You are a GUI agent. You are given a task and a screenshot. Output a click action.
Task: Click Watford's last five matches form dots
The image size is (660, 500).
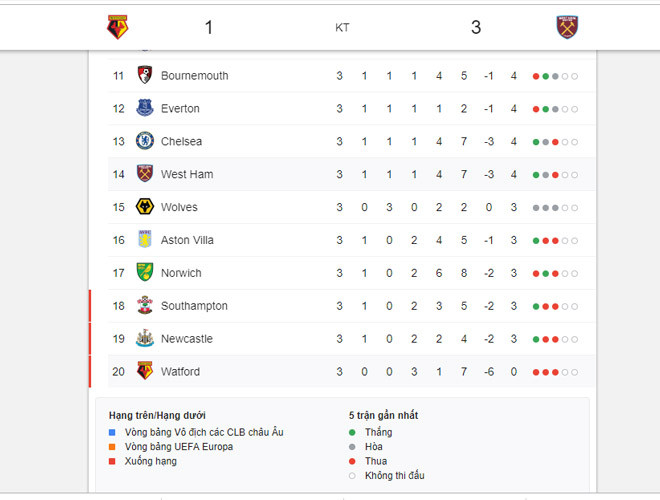point(555,372)
